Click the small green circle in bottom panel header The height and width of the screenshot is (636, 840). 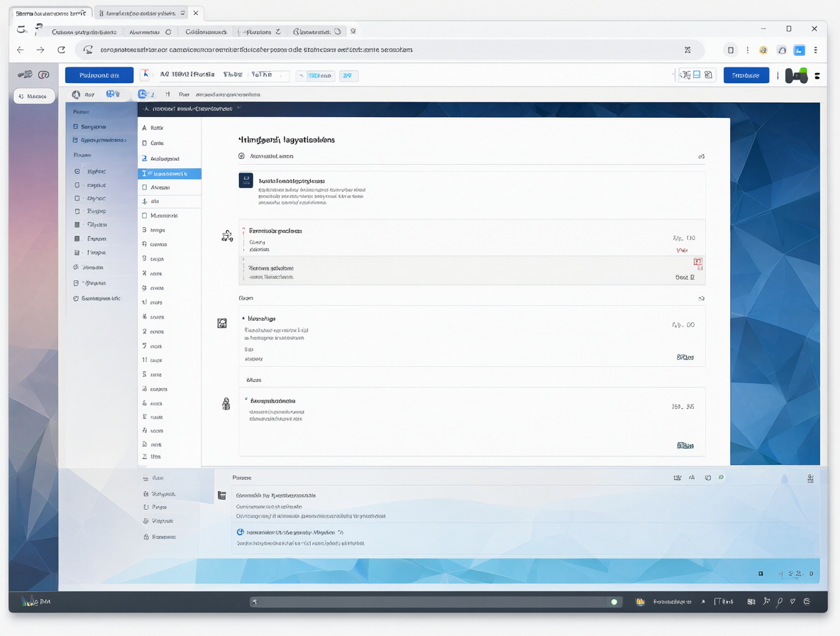click(x=721, y=478)
